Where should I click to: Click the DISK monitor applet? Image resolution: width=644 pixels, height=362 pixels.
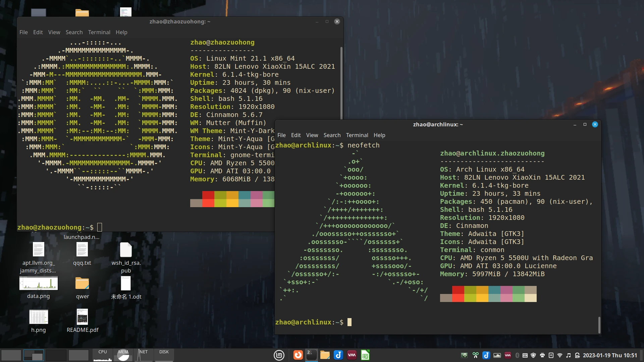point(164,355)
